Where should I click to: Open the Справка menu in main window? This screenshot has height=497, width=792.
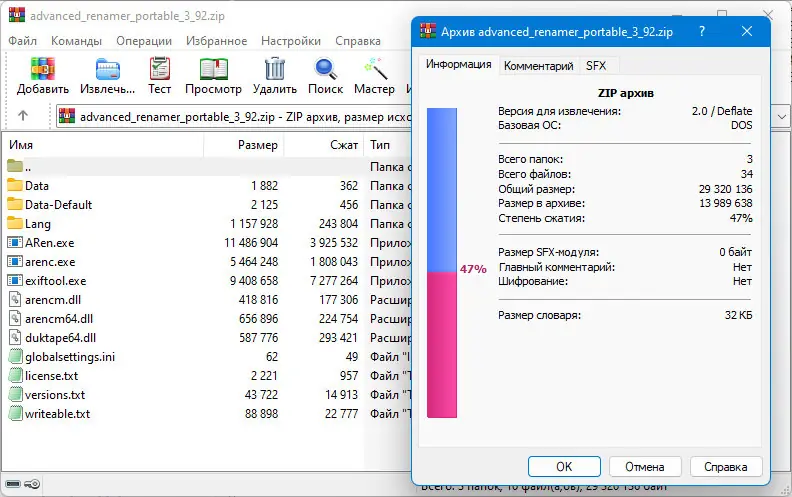click(358, 41)
